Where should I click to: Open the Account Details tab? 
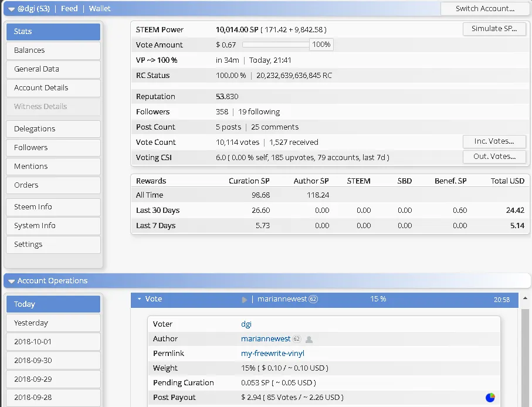coord(53,88)
